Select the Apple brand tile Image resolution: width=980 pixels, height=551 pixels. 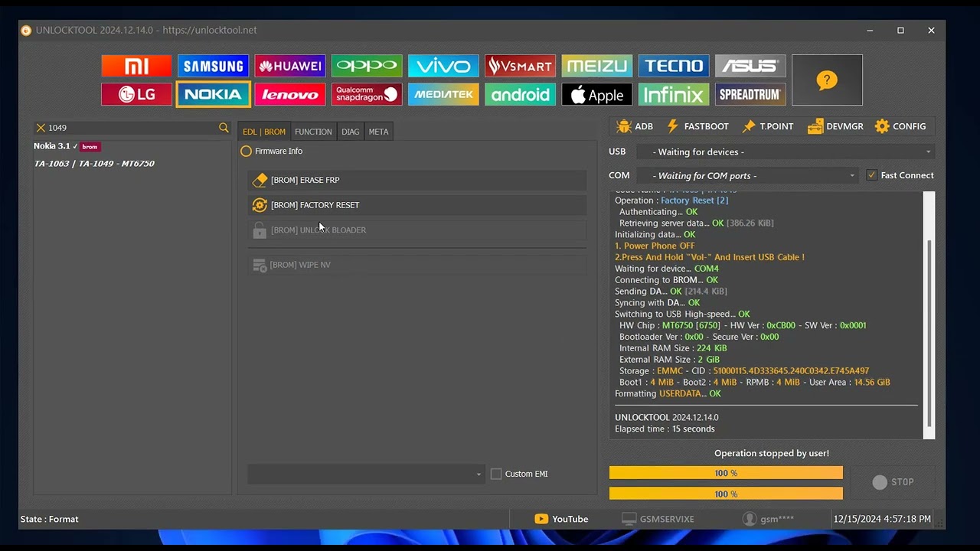tap(596, 95)
